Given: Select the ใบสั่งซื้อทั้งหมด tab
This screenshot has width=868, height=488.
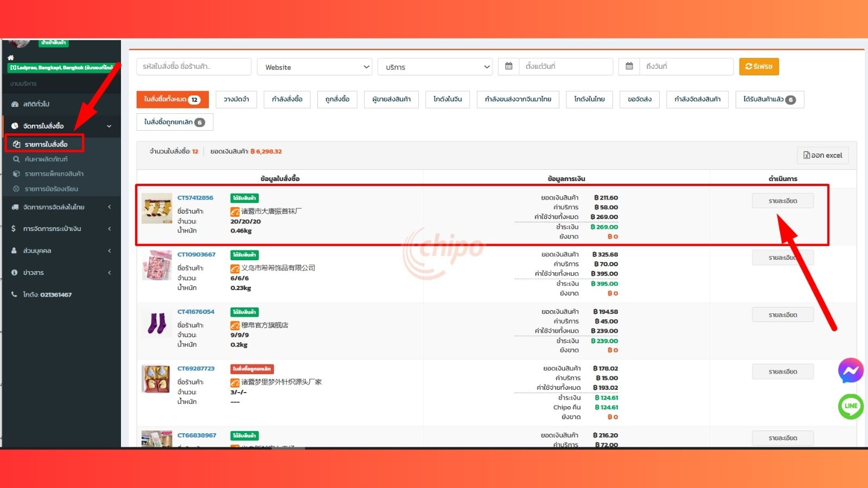Looking at the screenshot, I should click(x=172, y=99).
